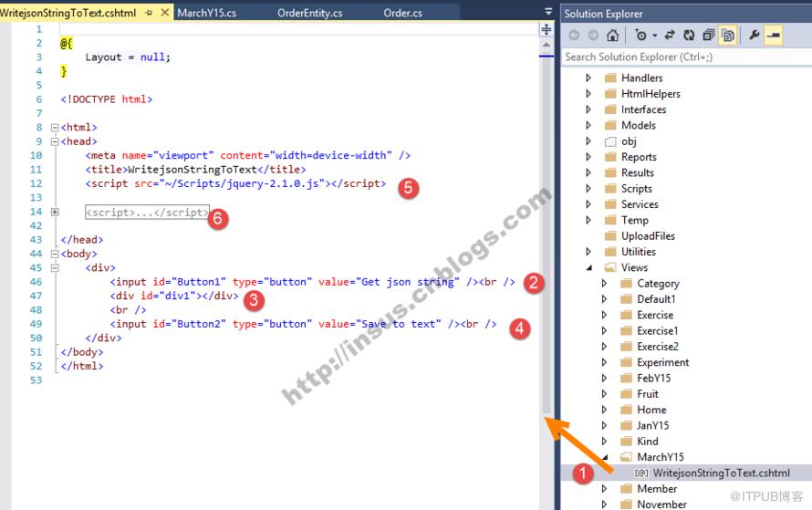Expand the Category folder arrow
This screenshot has width=812, height=510.
(604, 283)
